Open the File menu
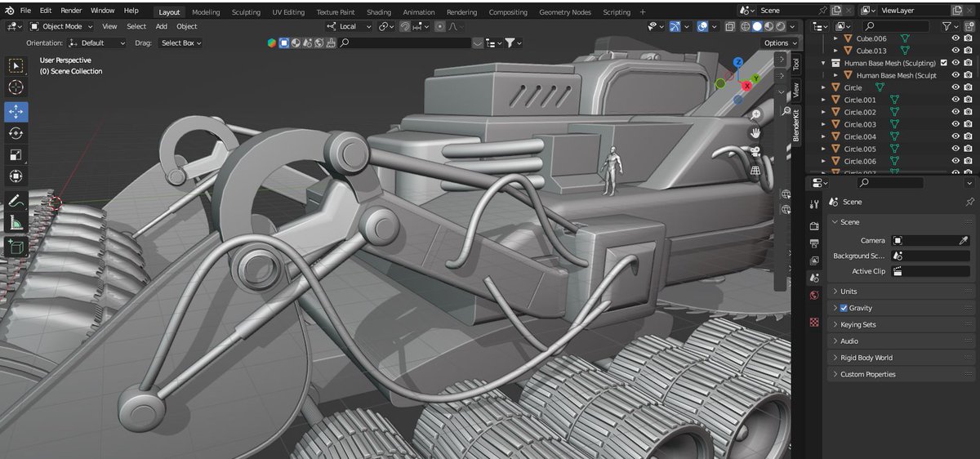Viewport: 980px width, 459px height. point(26,11)
